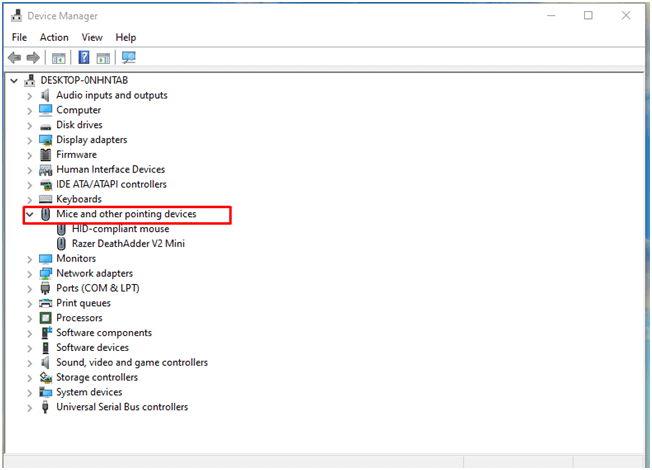This screenshot has height=470, width=652.
Task: Open the Action menu
Action: (x=54, y=37)
